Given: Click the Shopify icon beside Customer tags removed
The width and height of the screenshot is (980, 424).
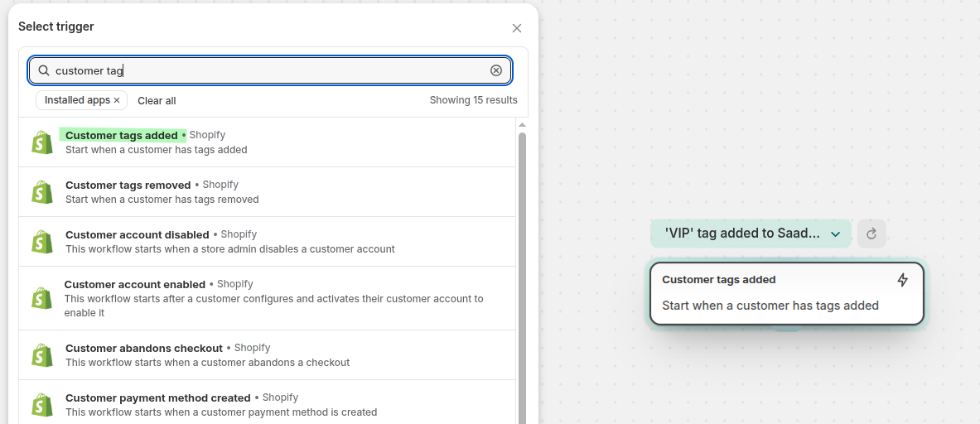Looking at the screenshot, I should [x=42, y=192].
